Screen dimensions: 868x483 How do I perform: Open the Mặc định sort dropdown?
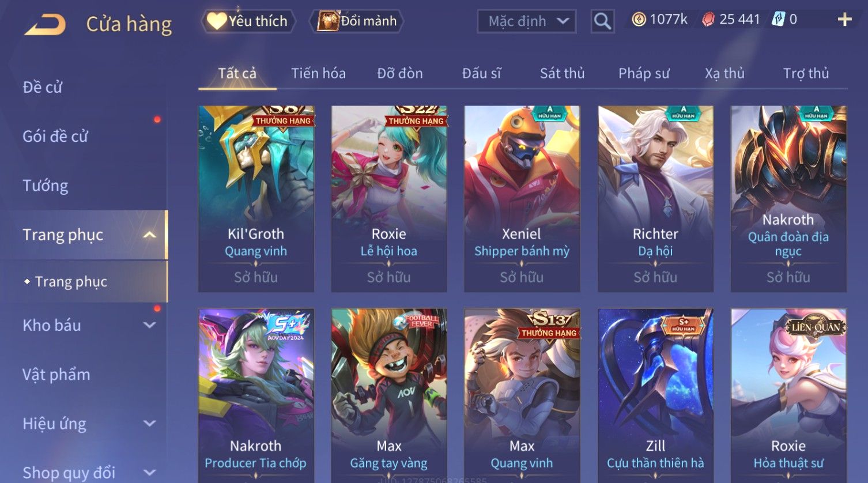(527, 21)
